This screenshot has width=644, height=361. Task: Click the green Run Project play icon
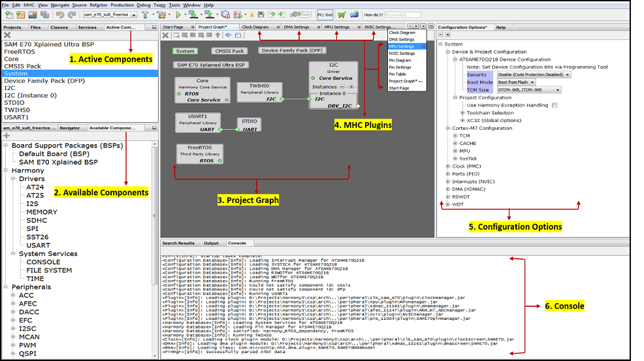(178, 15)
